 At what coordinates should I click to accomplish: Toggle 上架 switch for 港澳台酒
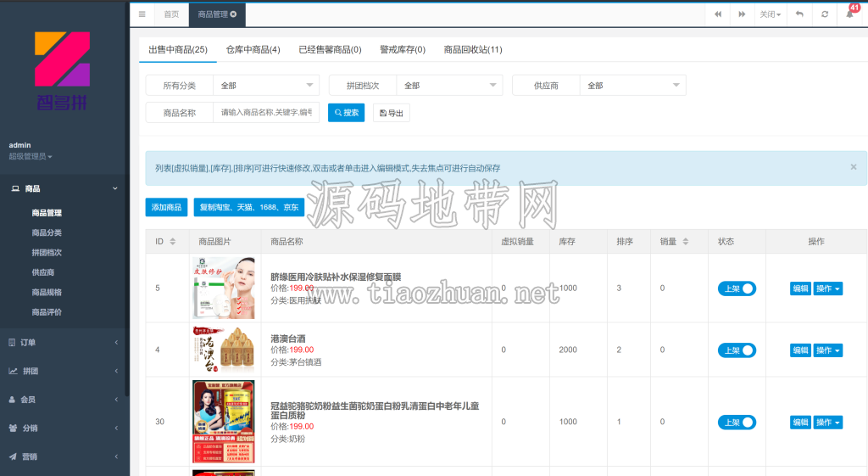point(737,350)
